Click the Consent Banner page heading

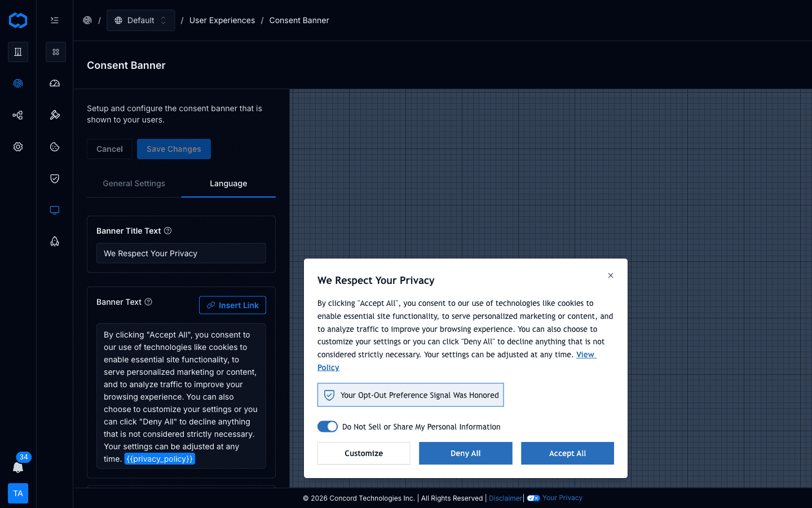[126, 65]
